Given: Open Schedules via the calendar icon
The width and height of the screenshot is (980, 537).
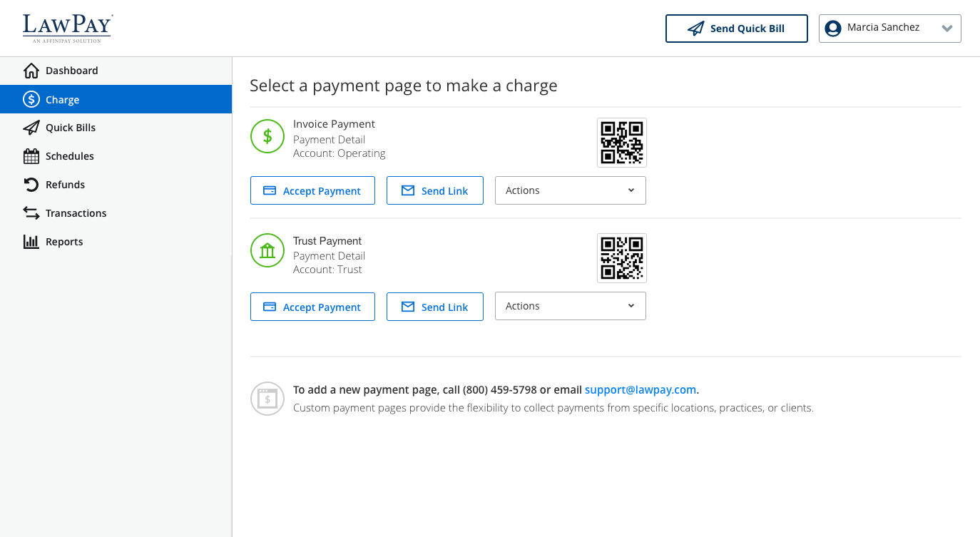Looking at the screenshot, I should click(31, 155).
